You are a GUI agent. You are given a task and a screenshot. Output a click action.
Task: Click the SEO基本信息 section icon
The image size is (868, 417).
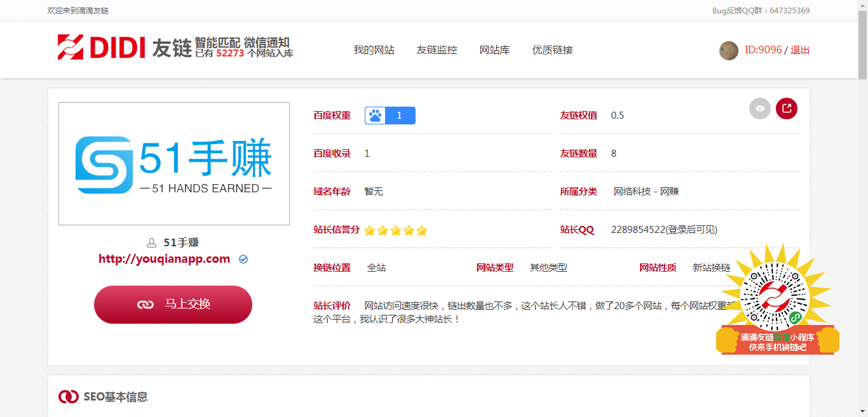point(69,397)
